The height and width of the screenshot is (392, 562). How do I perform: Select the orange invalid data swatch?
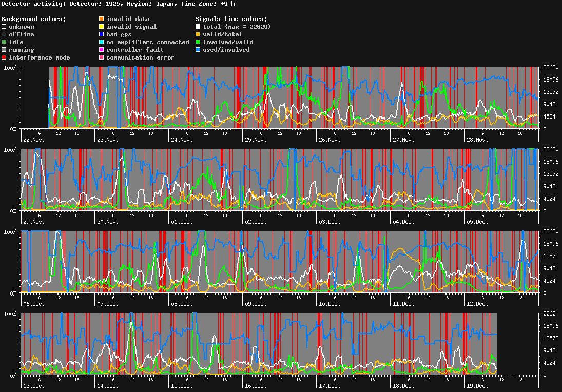102,19
